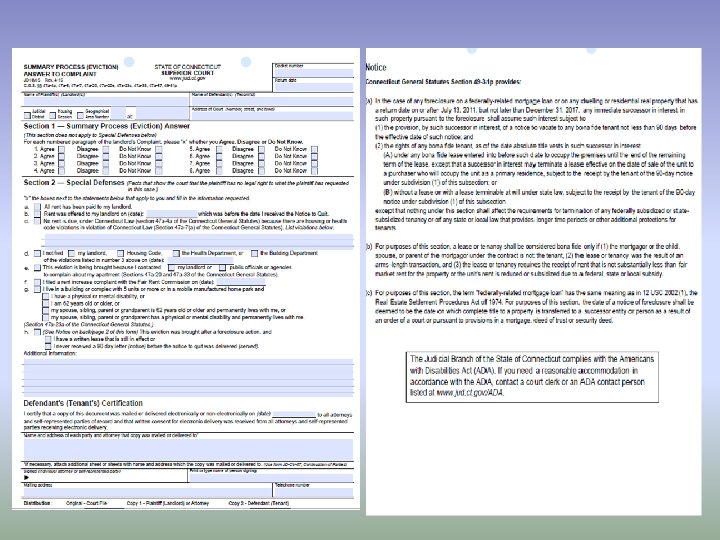The image size is (720, 540).
Task: Check the 'Housing Code' box
Action: click(x=120, y=253)
